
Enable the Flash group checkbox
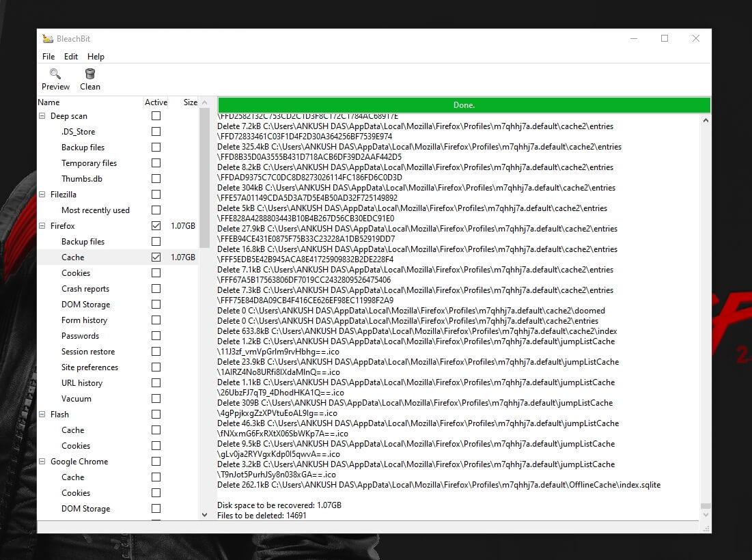click(156, 415)
